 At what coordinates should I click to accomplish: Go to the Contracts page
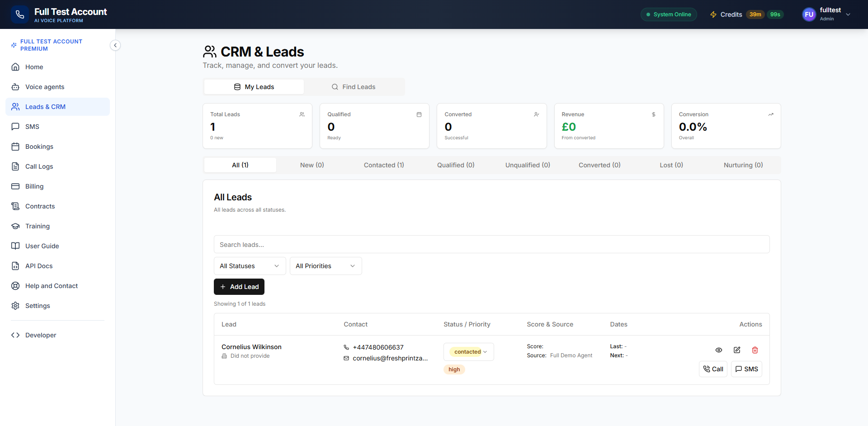coord(39,206)
